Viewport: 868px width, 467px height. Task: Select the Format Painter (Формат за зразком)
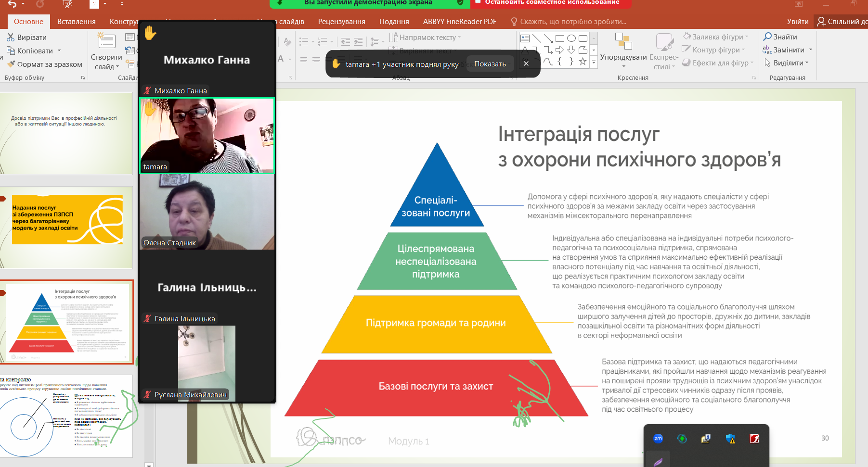click(x=44, y=64)
